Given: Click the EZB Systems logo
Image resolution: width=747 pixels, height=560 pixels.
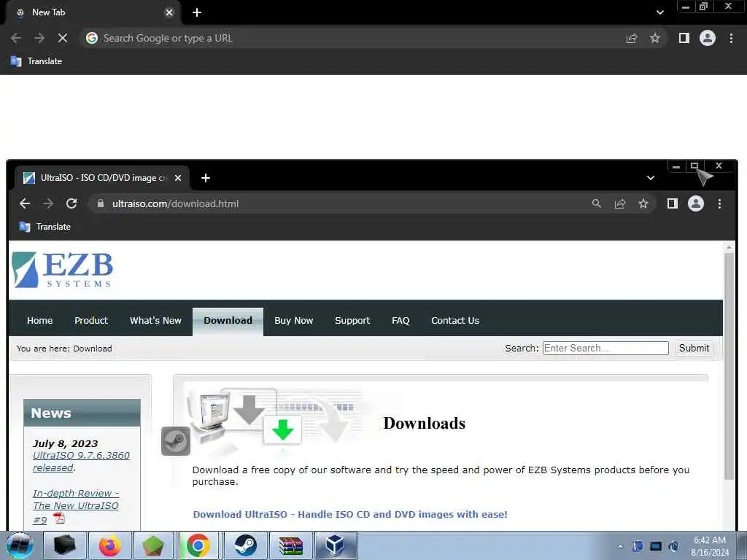Looking at the screenshot, I should 63,270.
